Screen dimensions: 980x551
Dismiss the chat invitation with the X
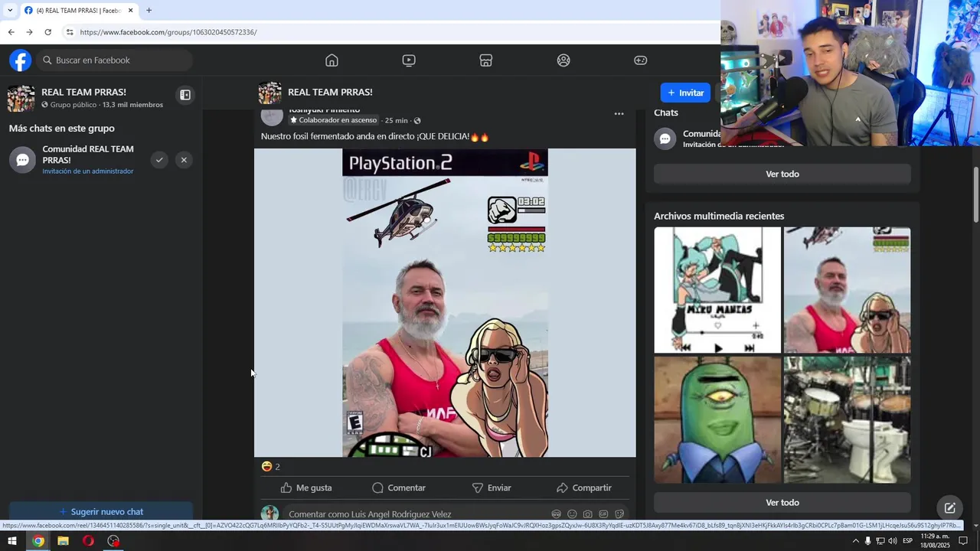click(x=184, y=160)
